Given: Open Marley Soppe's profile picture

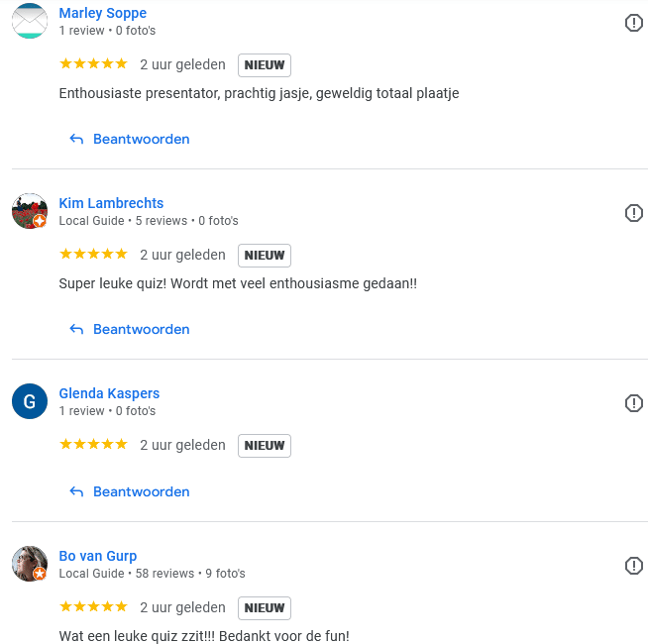Looking at the screenshot, I should (x=30, y=22).
